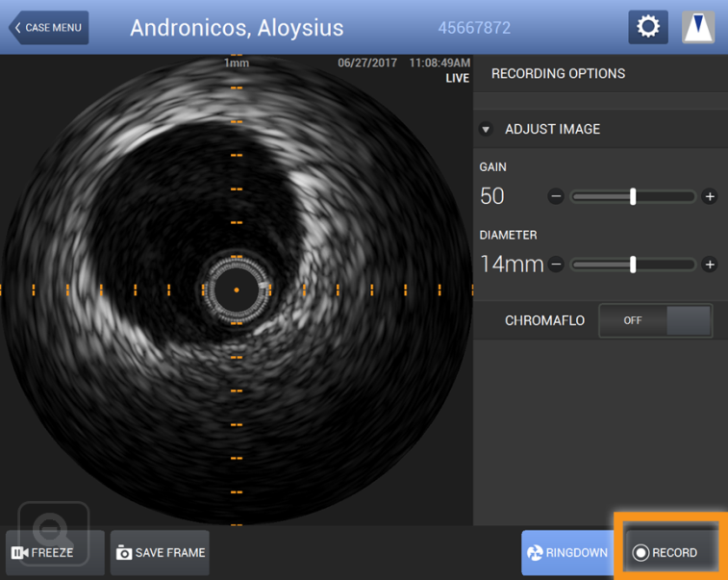Click the gain value 50
The height and width of the screenshot is (580, 728).
(x=492, y=196)
